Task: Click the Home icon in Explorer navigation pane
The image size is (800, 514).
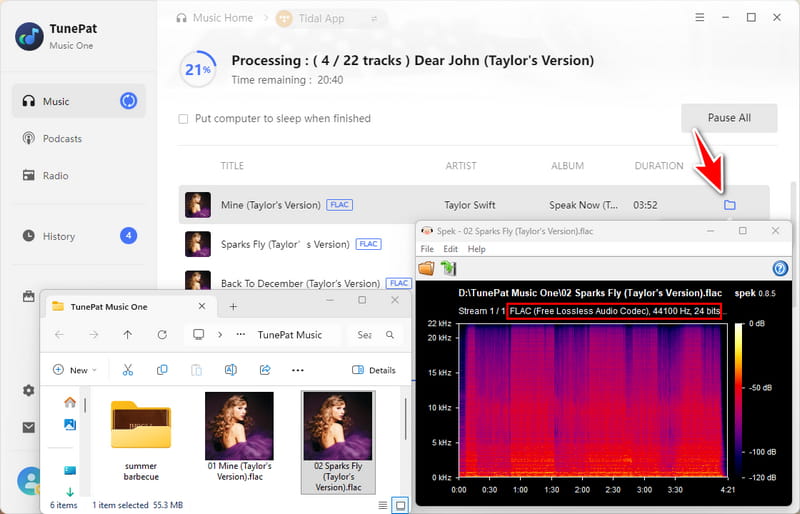Action: pyautogui.click(x=70, y=402)
